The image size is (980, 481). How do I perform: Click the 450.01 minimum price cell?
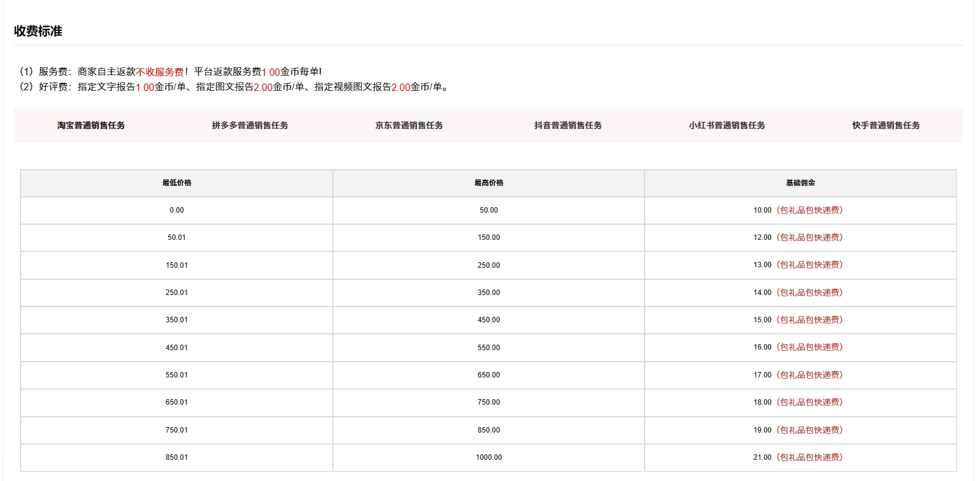point(177,348)
